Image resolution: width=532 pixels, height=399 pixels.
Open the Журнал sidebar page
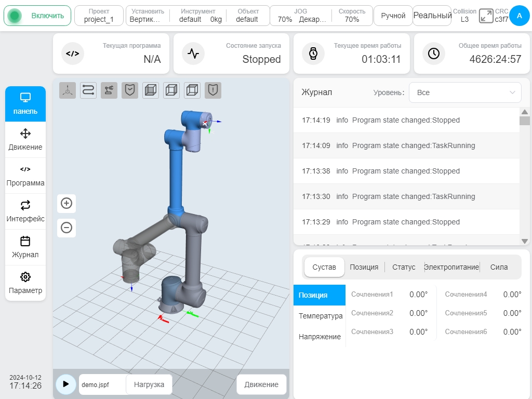pos(25,248)
